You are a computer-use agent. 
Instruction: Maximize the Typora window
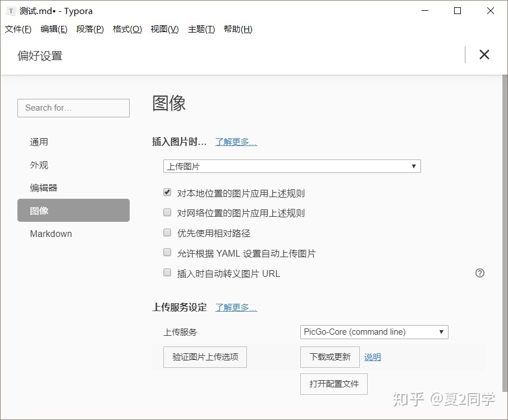click(457, 11)
